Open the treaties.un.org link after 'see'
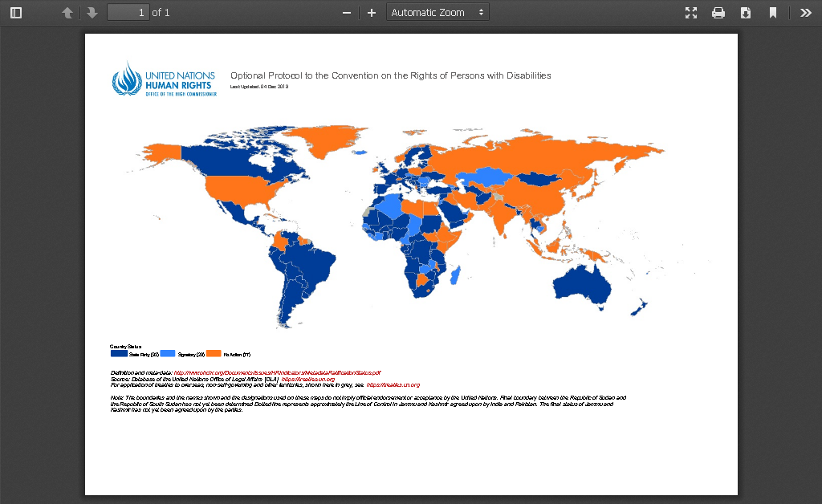 tap(393, 384)
